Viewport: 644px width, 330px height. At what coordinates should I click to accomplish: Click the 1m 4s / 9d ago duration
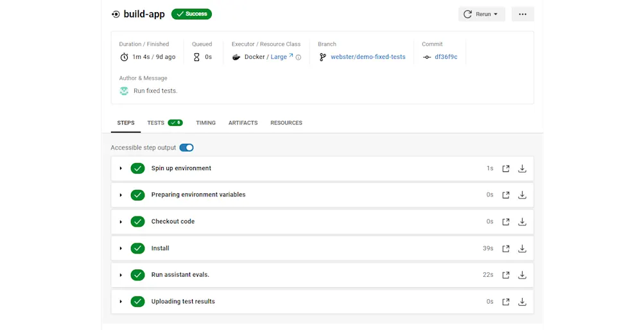pyautogui.click(x=154, y=57)
